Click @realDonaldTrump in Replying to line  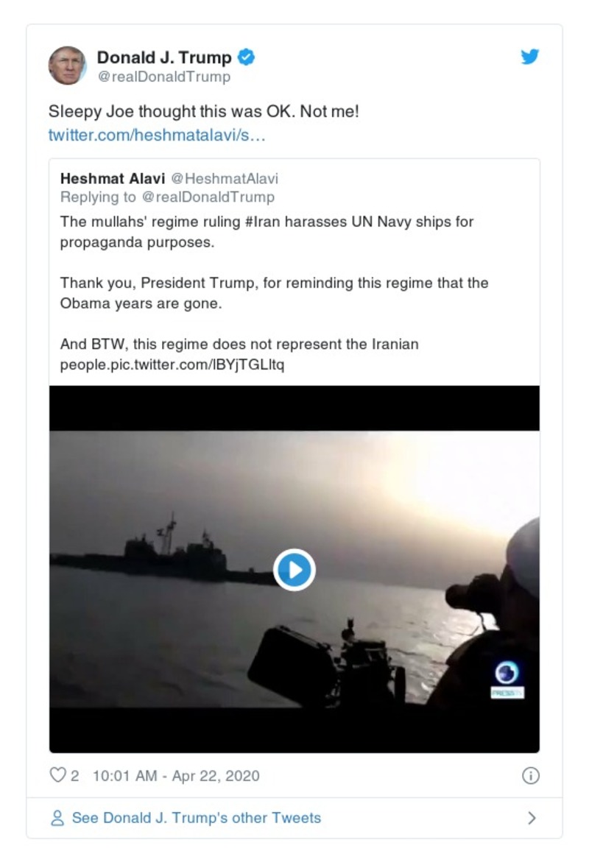coord(208,197)
